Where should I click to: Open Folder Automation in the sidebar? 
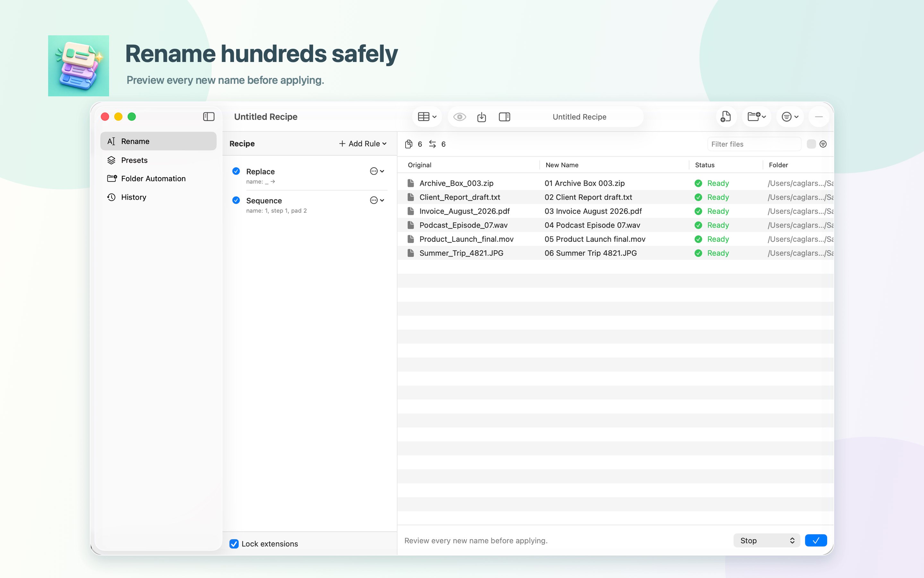158,179
